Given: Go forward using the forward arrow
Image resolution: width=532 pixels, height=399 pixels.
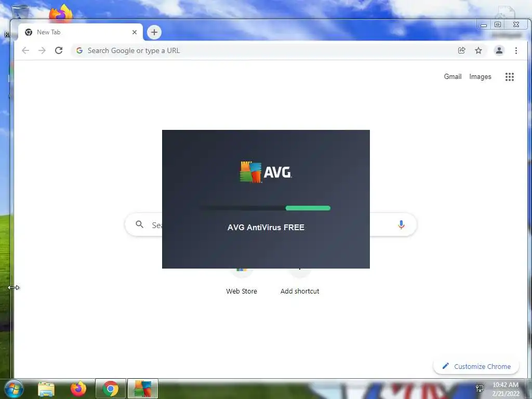Looking at the screenshot, I should coord(42,50).
